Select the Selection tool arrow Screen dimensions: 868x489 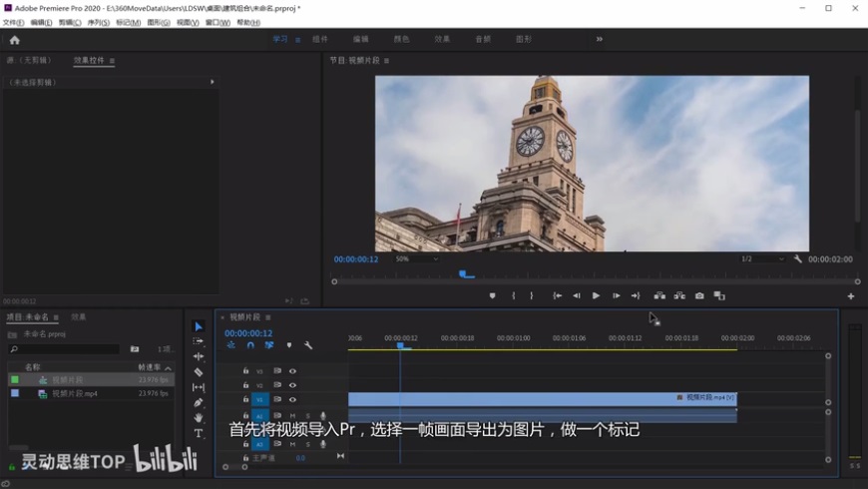199,326
